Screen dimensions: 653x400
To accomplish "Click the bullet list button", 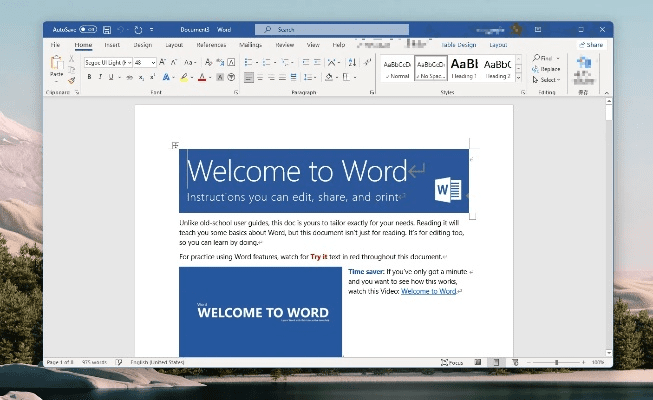I will point(250,62).
